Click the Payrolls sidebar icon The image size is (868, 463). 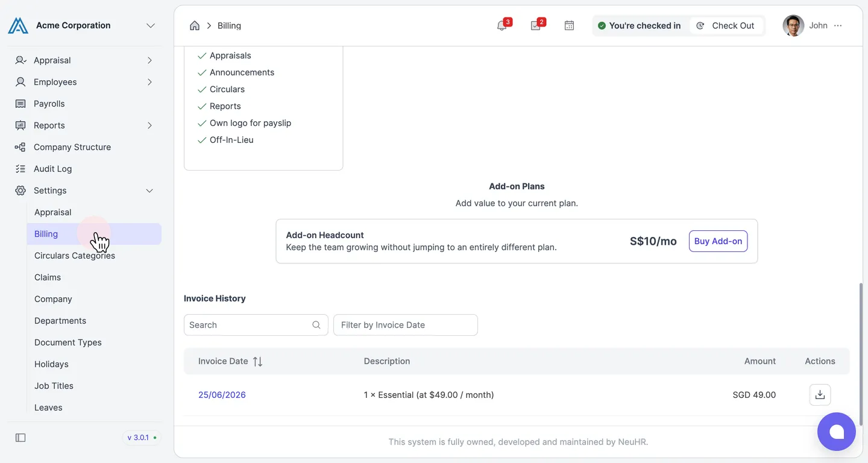point(20,104)
